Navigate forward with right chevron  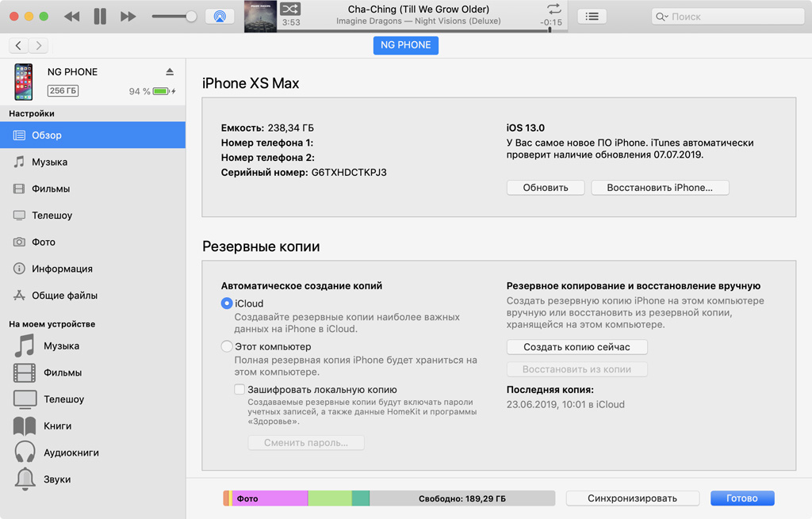click(x=38, y=45)
